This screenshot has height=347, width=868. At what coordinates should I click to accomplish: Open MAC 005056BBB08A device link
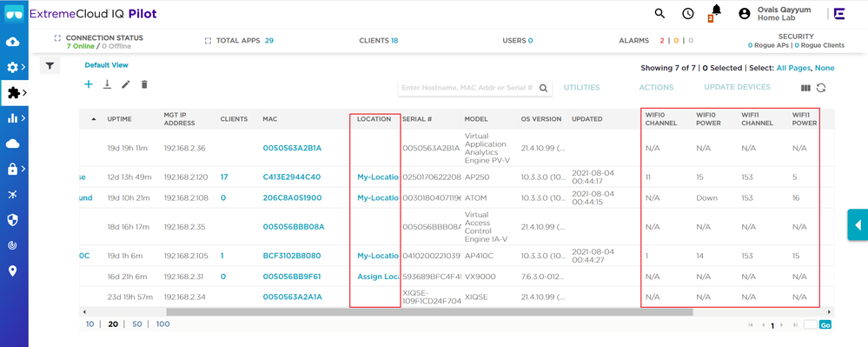click(294, 227)
